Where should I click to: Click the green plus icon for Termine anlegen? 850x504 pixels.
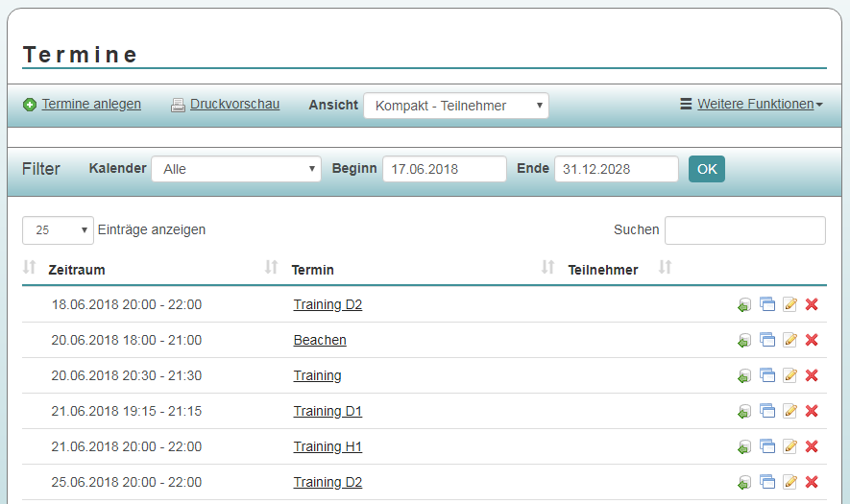tap(30, 105)
